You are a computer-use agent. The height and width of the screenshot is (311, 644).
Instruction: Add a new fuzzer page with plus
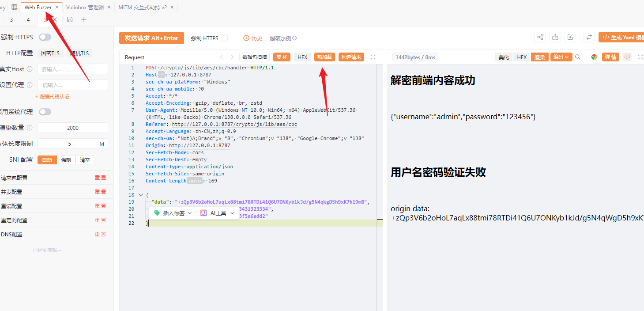84,19
